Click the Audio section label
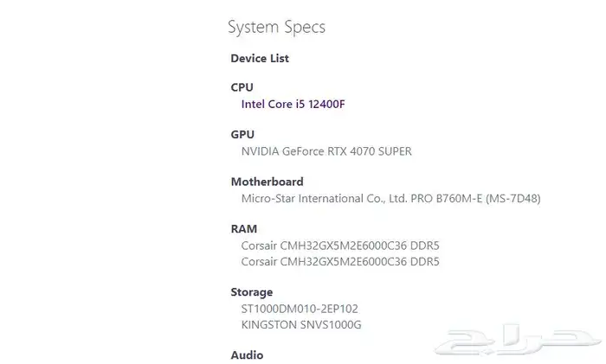This screenshot has width=606, height=364. 247,355
